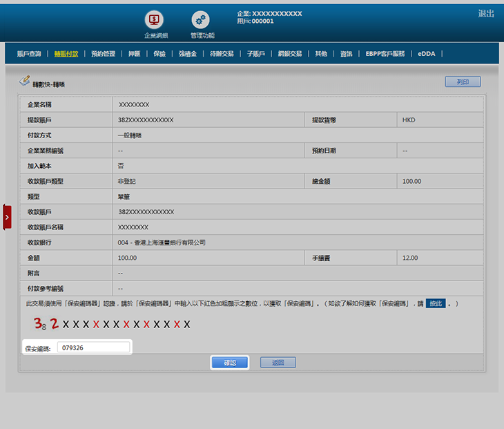Viewport: 504px width, 429px height.
Task: Go to the 子賬戶 menu
Action: pos(255,53)
